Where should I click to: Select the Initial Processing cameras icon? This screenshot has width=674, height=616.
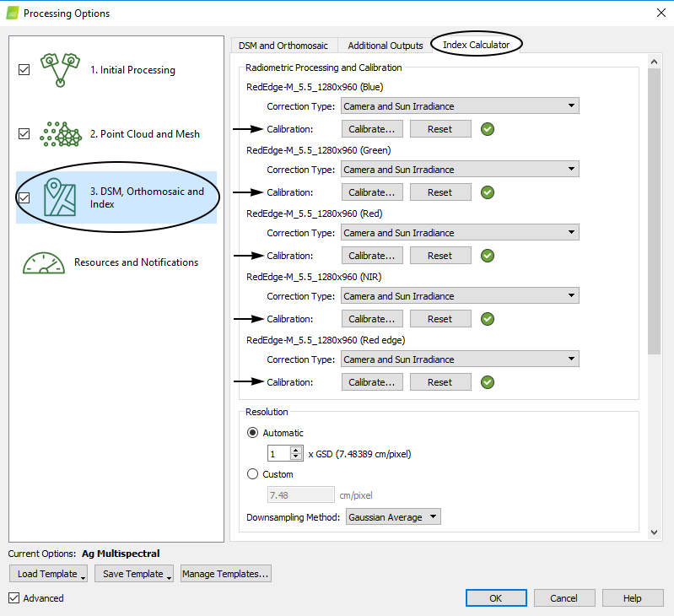(59, 69)
